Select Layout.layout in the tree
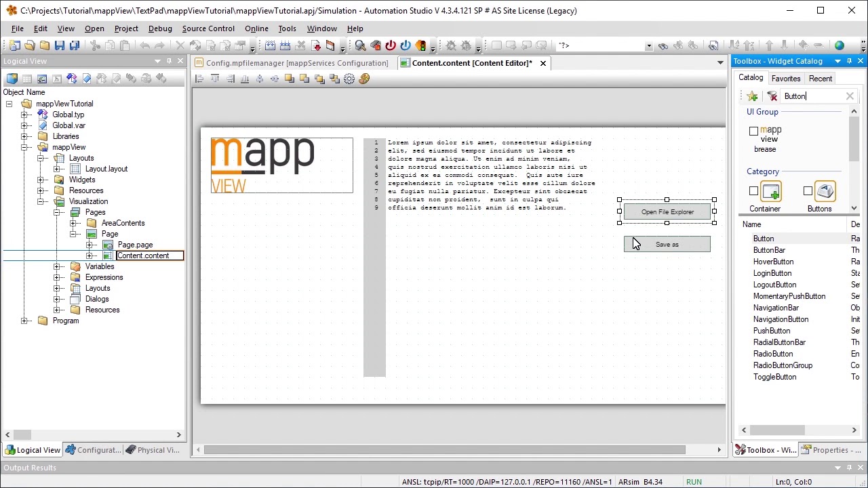The width and height of the screenshot is (868, 488). tap(106, 169)
